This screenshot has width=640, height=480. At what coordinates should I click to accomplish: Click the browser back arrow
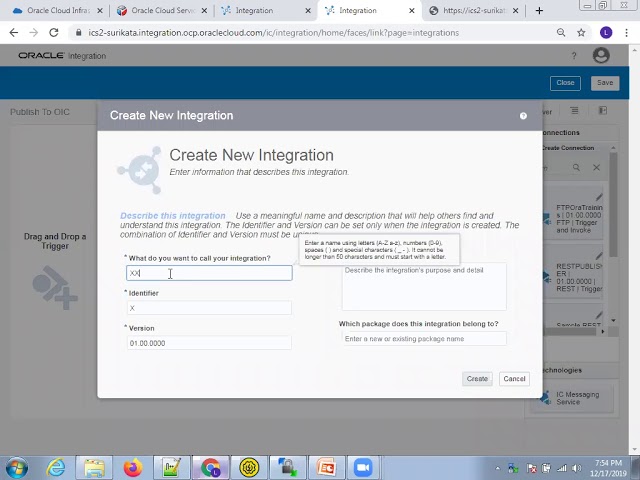click(x=14, y=33)
